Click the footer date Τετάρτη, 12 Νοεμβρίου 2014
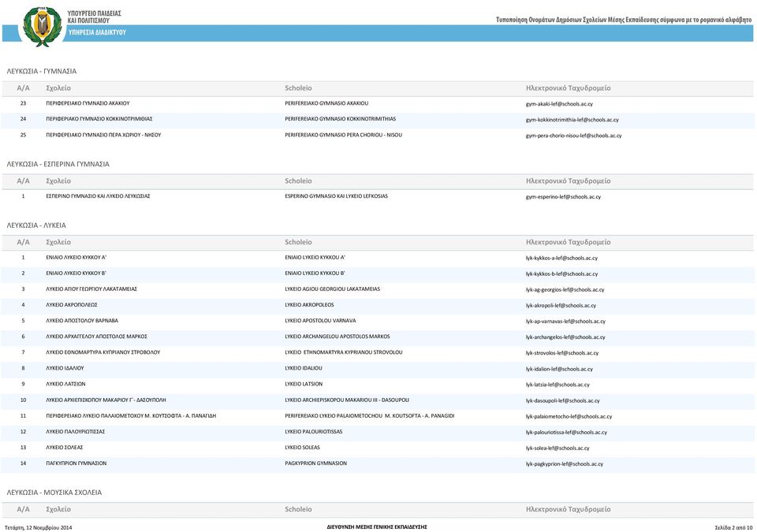Viewport: 757px width, 532px height. (38, 527)
